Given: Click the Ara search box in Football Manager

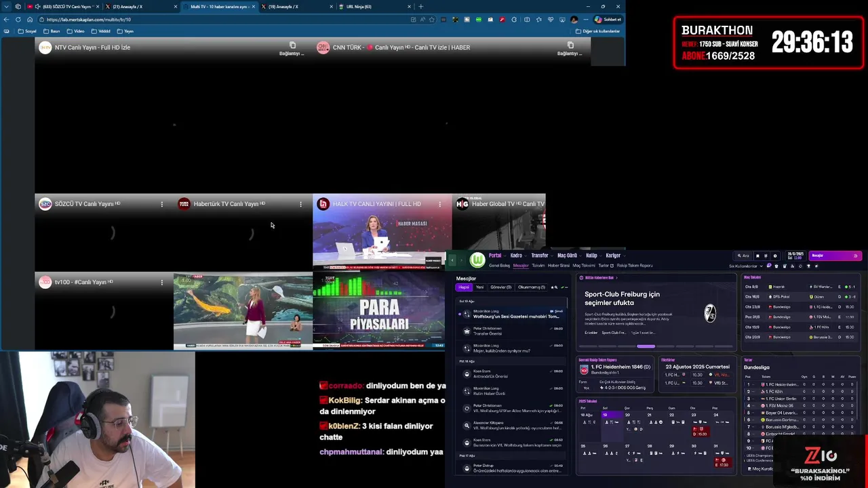Looking at the screenshot, I should pyautogui.click(x=744, y=256).
